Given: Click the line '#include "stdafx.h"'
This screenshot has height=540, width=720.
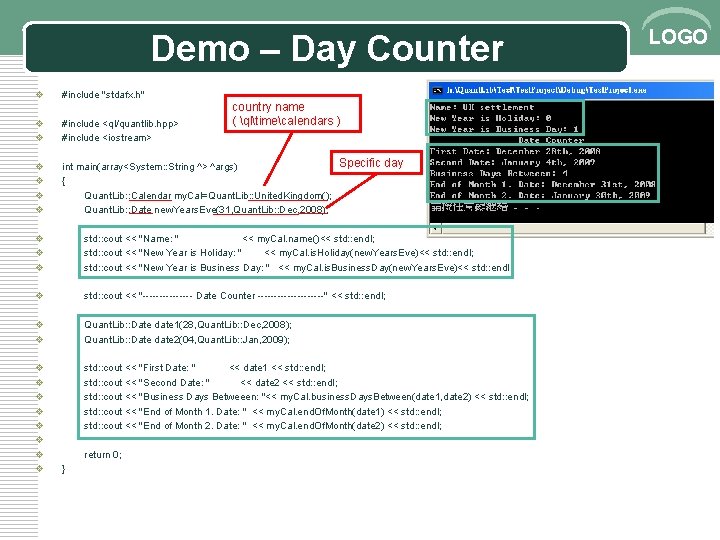Looking at the screenshot, I should (x=103, y=95).
